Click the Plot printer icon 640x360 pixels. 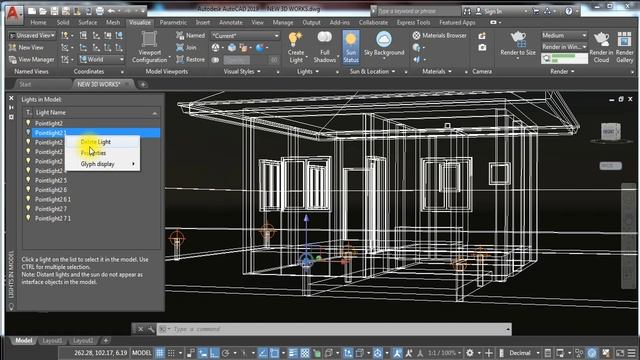tap(99, 11)
